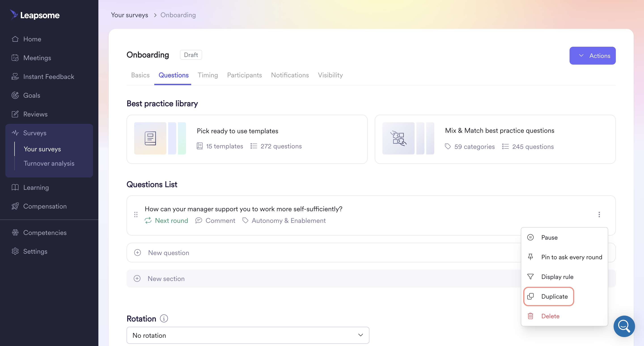The width and height of the screenshot is (644, 346).
Task: Open Turnover analysis
Action: pos(49,163)
